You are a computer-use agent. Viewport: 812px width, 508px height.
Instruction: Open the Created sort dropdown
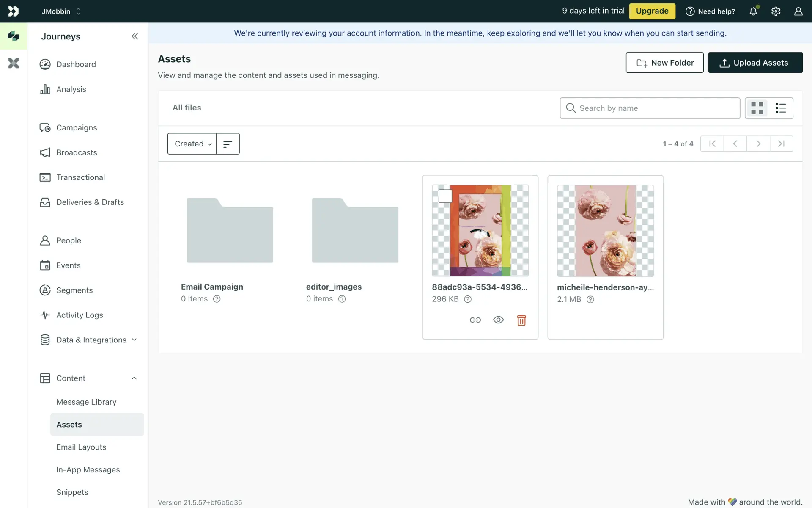pyautogui.click(x=192, y=144)
